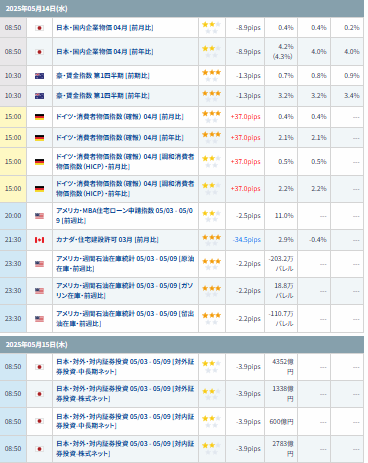
Task: Open アメリカ・MBA住宅ローン申請指数 link
Action: (x=124, y=216)
